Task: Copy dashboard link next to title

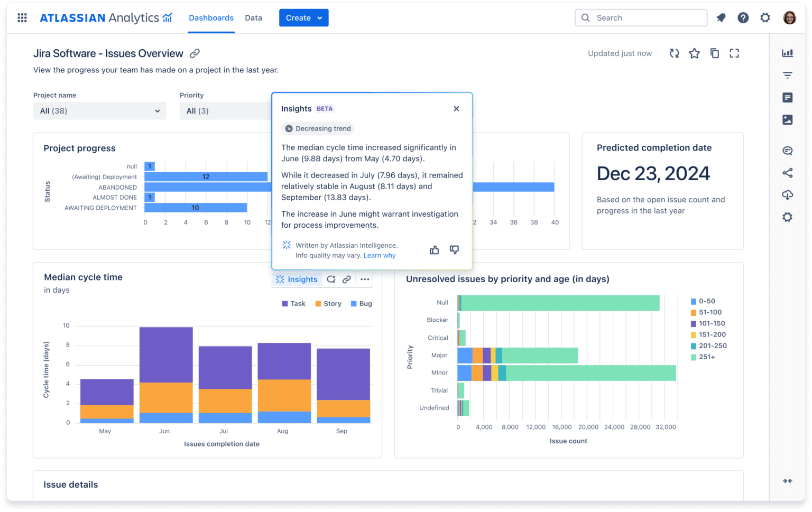Action: (x=195, y=53)
